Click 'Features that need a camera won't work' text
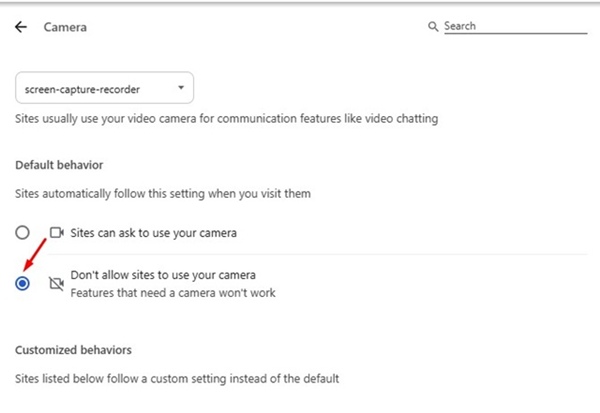Image resolution: width=600 pixels, height=413 pixels. pyautogui.click(x=172, y=293)
